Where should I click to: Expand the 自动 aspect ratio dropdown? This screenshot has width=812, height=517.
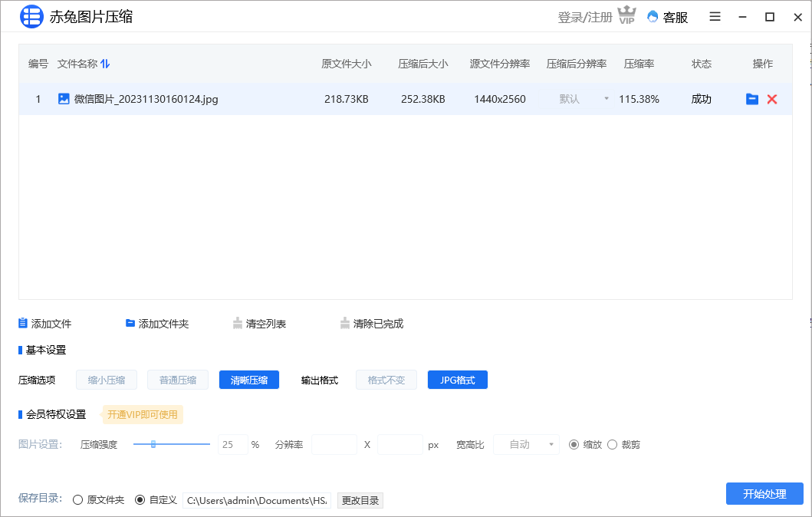click(x=526, y=444)
